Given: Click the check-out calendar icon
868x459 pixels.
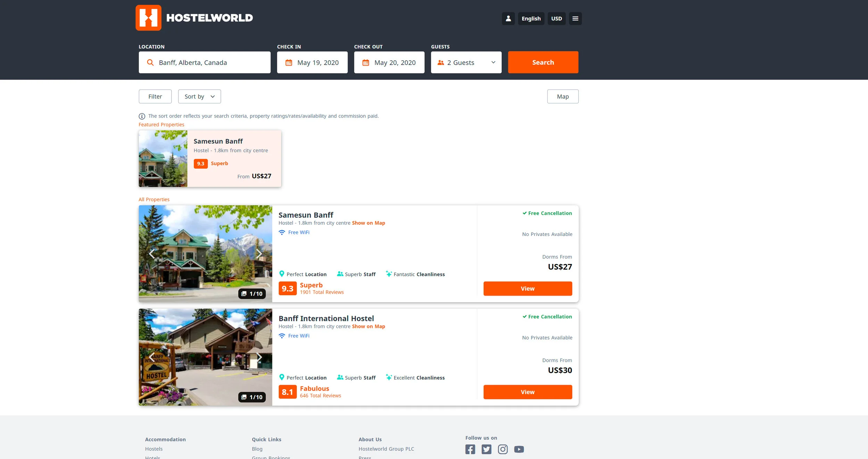Looking at the screenshot, I should pyautogui.click(x=366, y=62).
